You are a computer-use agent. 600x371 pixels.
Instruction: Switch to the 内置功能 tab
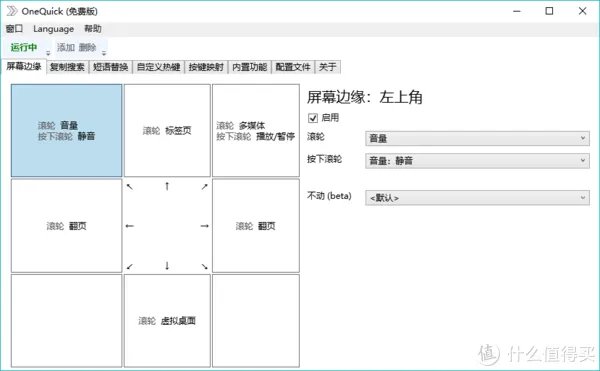(x=249, y=67)
